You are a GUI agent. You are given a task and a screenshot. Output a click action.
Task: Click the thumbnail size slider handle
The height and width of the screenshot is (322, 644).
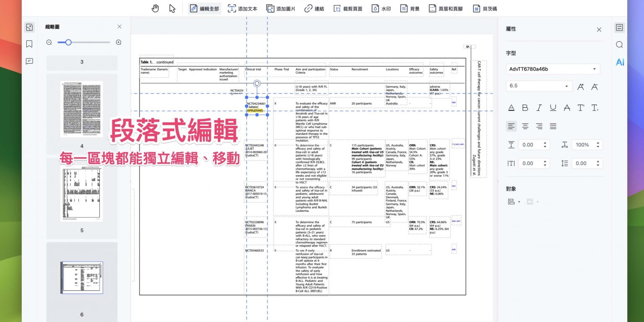pyautogui.click(x=68, y=42)
